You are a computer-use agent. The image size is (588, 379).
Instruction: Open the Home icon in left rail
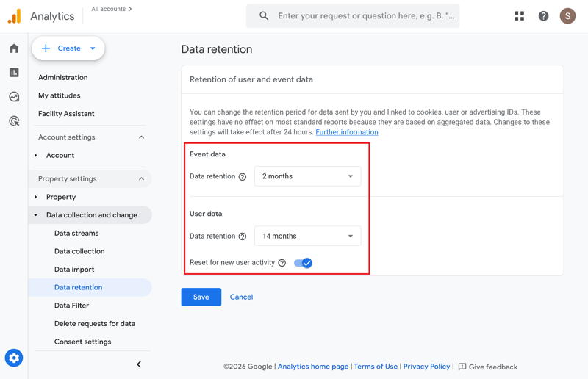click(14, 48)
